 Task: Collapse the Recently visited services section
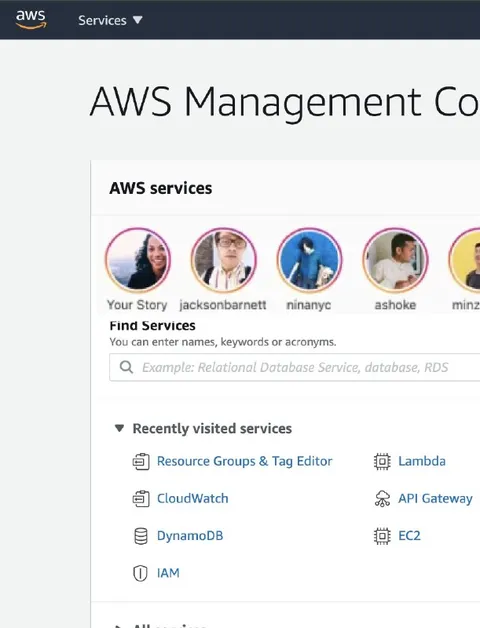(119, 428)
